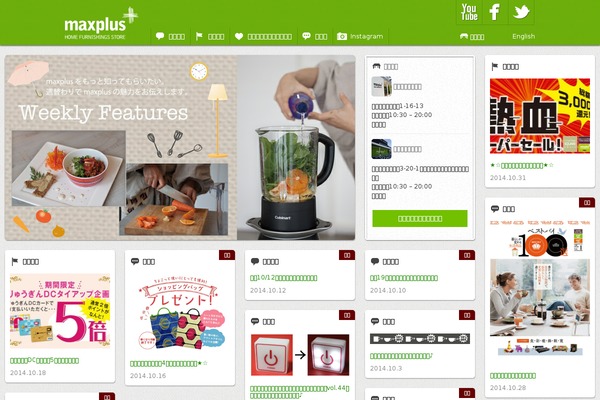This screenshot has width=600, height=400.
Task: Open the article dated 2014.10.12
Action: [284, 278]
